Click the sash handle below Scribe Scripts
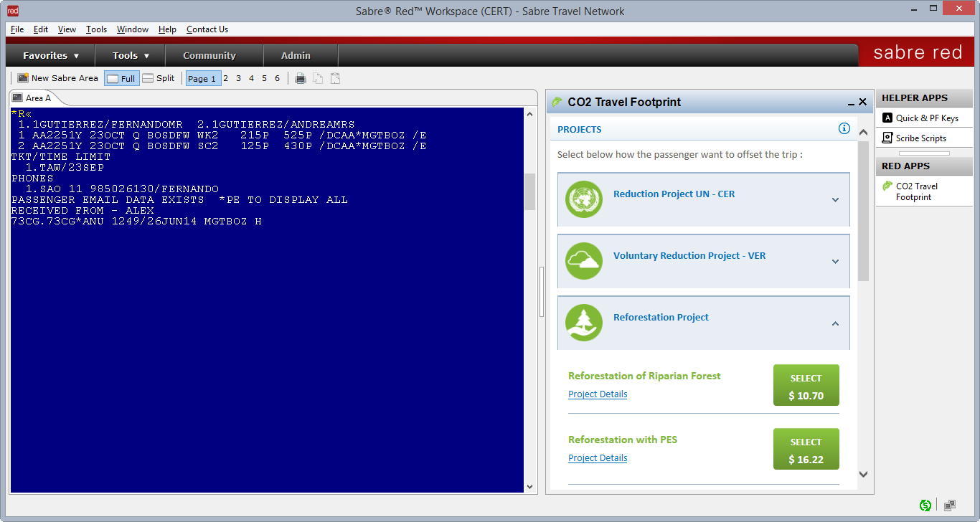This screenshot has width=980, height=522. (x=924, y=153)
